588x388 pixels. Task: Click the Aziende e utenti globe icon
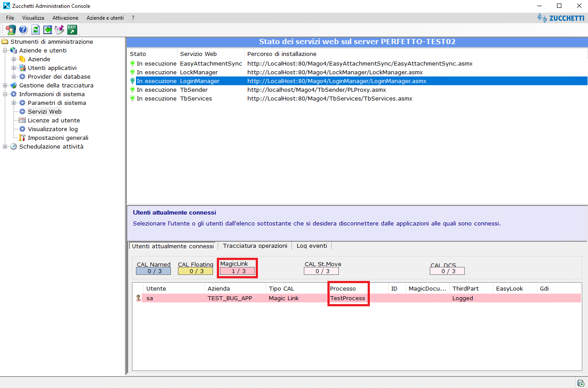tap(14, 50)
